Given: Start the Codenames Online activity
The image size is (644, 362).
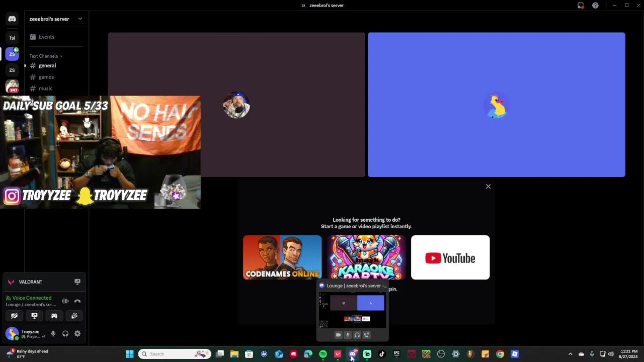Looking at the screenshot, I should click(282, 257).
